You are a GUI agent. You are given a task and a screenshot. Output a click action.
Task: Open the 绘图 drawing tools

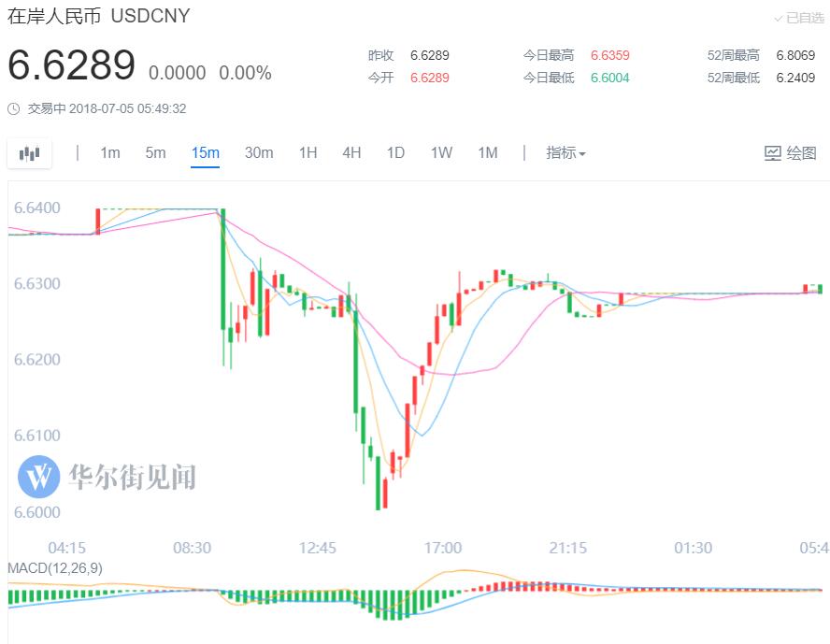791,153
